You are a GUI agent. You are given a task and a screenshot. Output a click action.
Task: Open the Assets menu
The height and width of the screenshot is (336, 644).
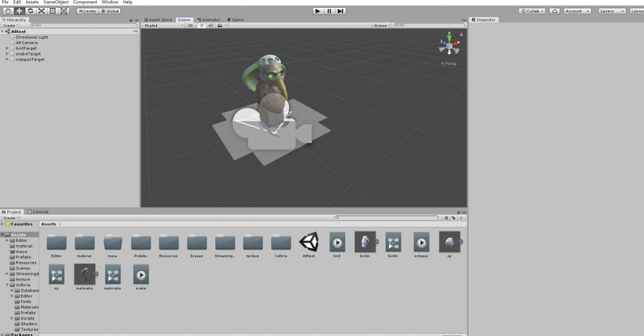[x=32, y=2]
